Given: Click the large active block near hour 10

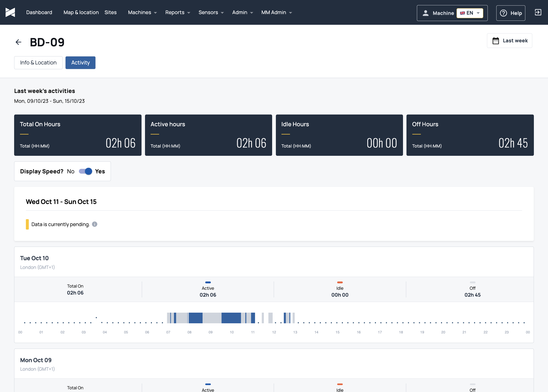Looking at the screenshot, I should 231,318.
